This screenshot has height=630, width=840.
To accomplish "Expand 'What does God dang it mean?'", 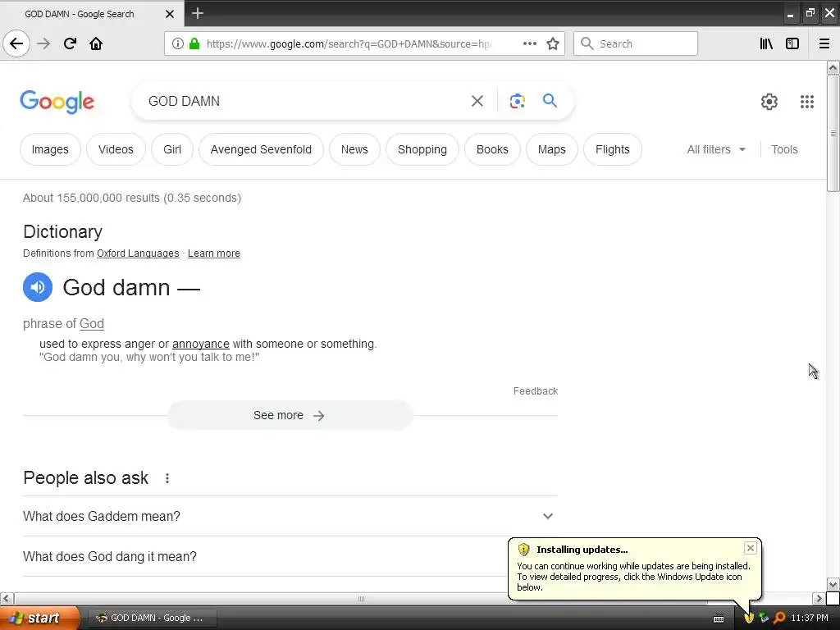I will (290, 557).
